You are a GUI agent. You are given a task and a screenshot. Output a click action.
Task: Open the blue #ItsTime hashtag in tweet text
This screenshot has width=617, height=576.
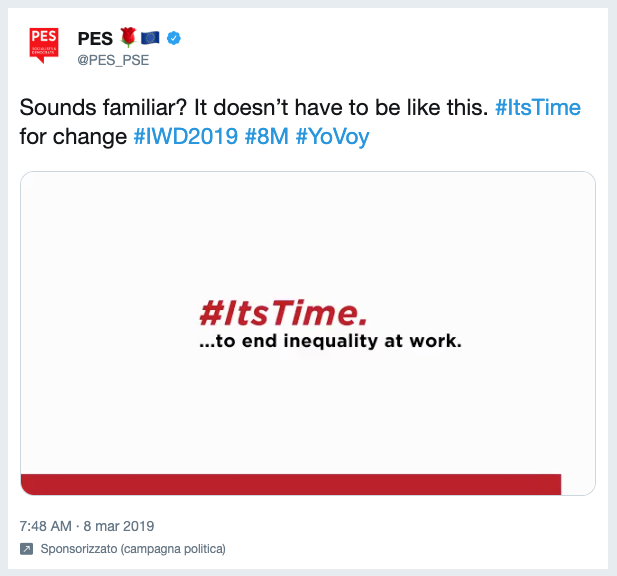click(x=538, y=107)
